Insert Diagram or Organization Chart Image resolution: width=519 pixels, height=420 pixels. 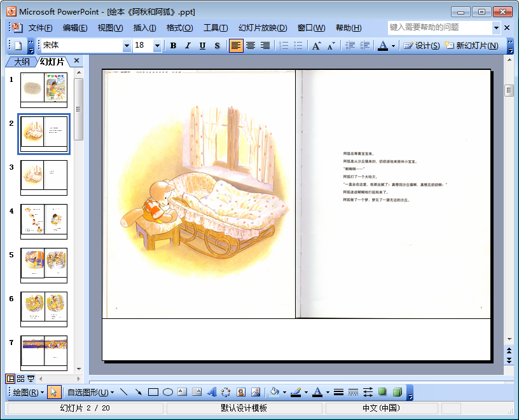226,393
